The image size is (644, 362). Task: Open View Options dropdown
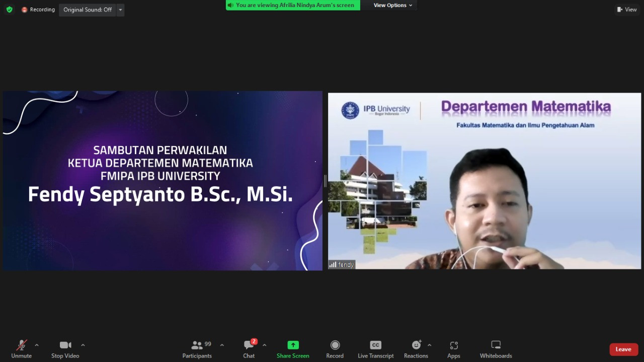(393, 5)
